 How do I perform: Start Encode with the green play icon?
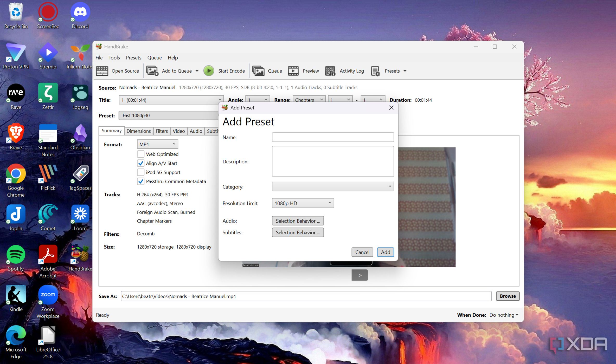pos(209,71)
